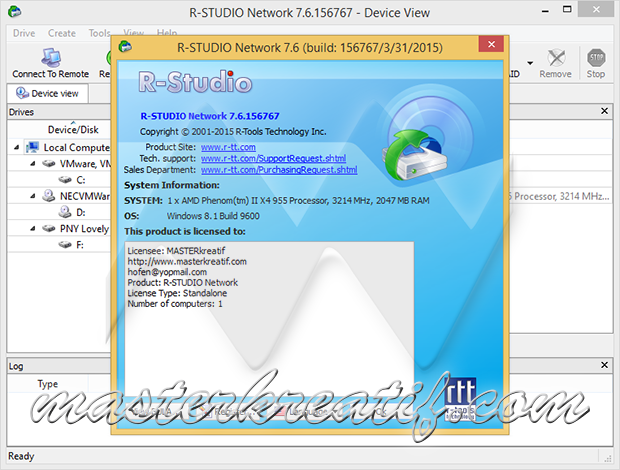Click the NECVMWar optical drive icon
Screen dimensions: 620x470
[49, 196]
